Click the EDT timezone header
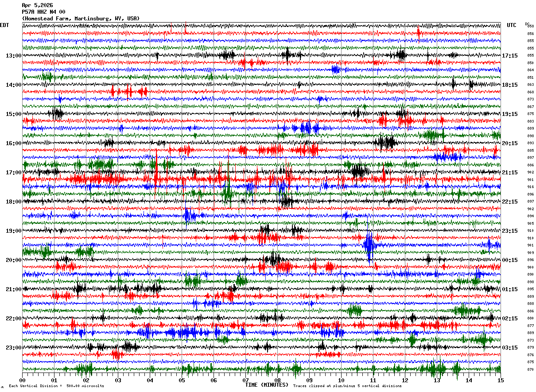The image size is (536, 392). point(4,25)
